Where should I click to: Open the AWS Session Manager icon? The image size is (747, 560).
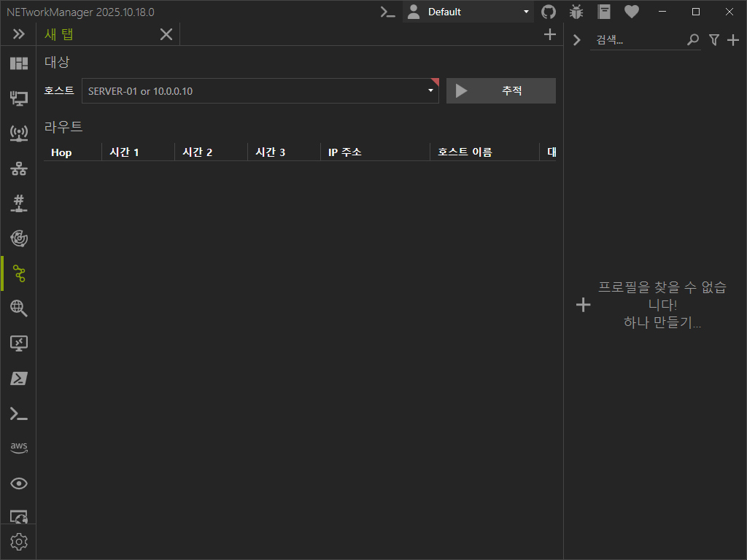(18, 448)
